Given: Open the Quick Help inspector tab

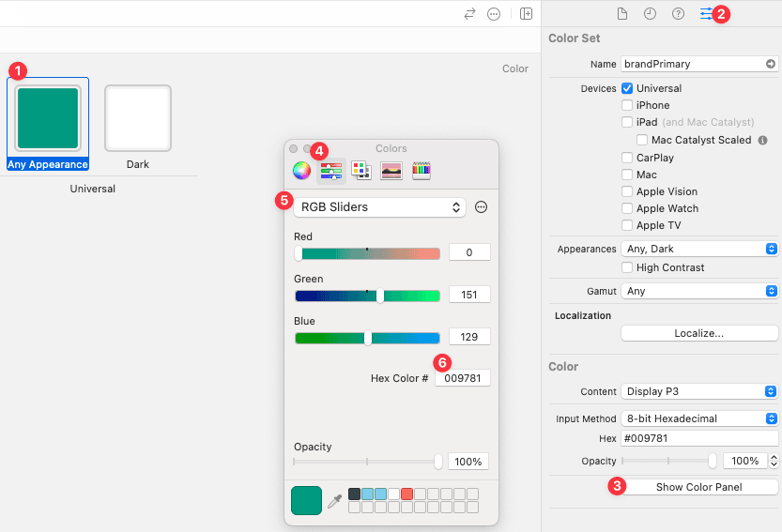Looking at the screenshot, I should 678,13.
